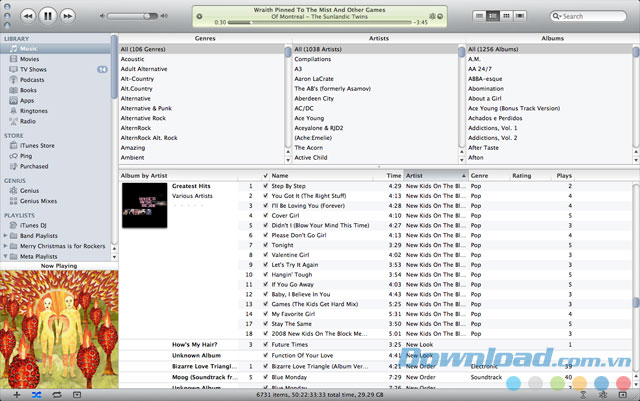The image size is (640, 401).
Task: Add a new playlist with plus button
Action: [17, 395]
